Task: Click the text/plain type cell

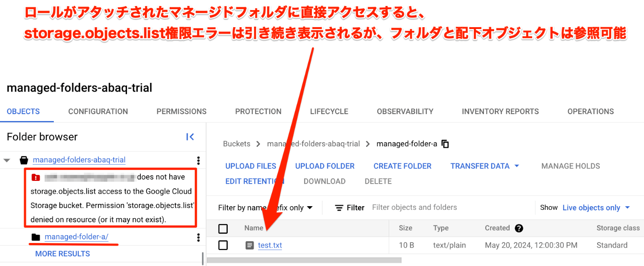Action: (449, 246)
